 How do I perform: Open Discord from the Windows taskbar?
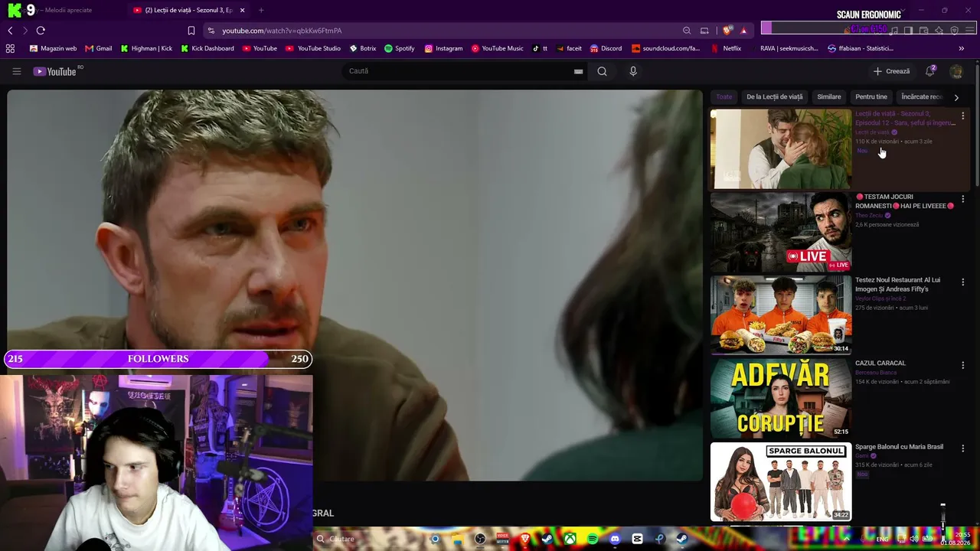tap(615, 539)
